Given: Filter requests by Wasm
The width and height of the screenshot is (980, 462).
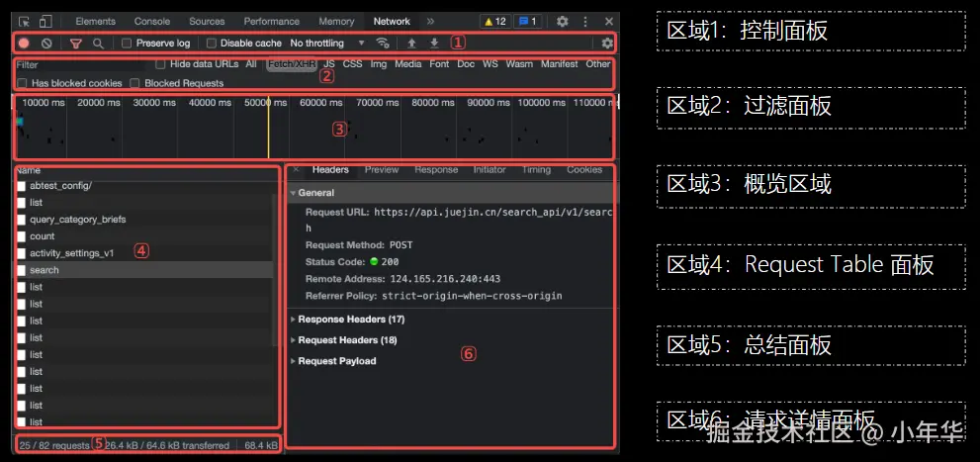Looking at the screenshot, I should (x=519, y=63).
